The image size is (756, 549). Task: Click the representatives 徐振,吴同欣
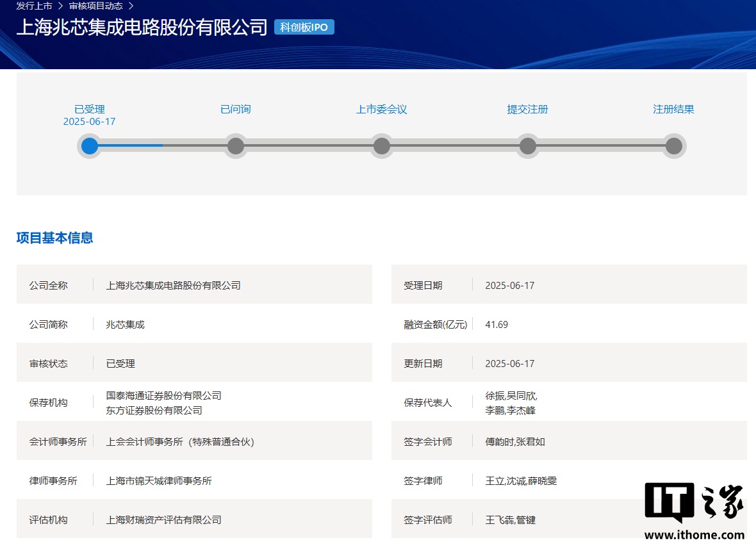coord(511,396)
